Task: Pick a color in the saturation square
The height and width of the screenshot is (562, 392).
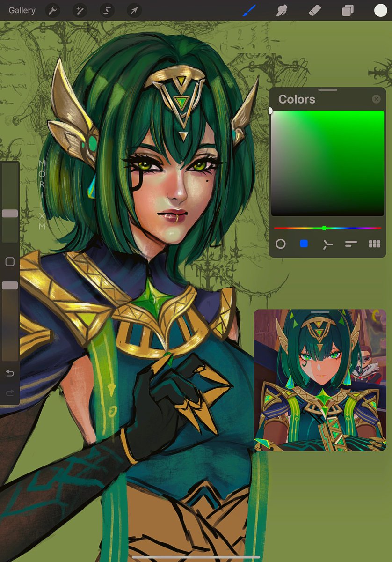Action: pos(327,163)
